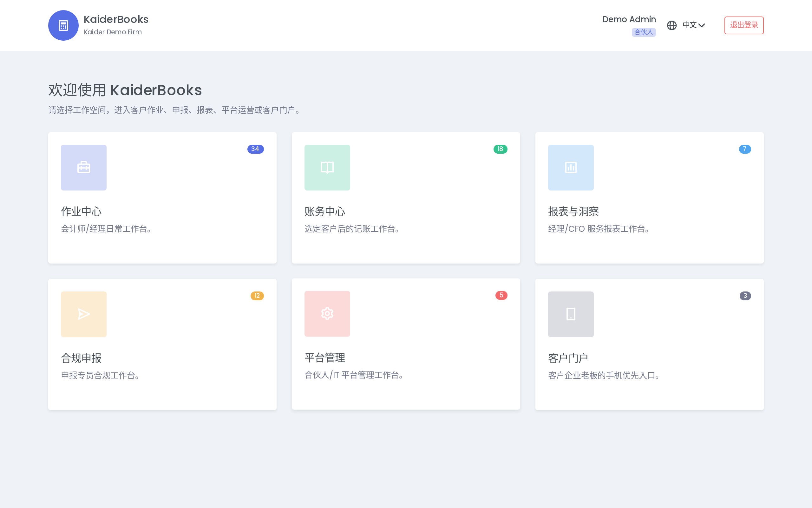Open the 客户门户 workspace title
Viewport: 812px width, 508px height.
(568, 358)
